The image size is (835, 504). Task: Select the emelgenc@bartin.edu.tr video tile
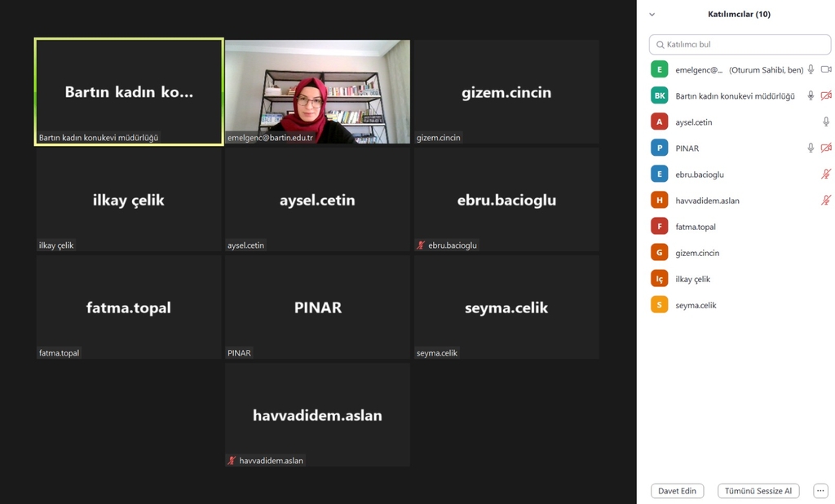(x=317, y=91)
